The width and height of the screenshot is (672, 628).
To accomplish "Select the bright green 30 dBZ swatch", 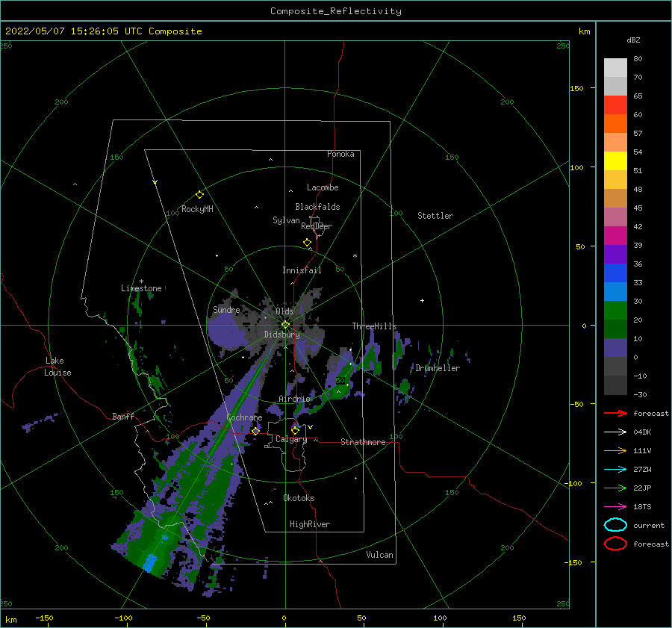I will pyautogui.click(x=615, y=310).
